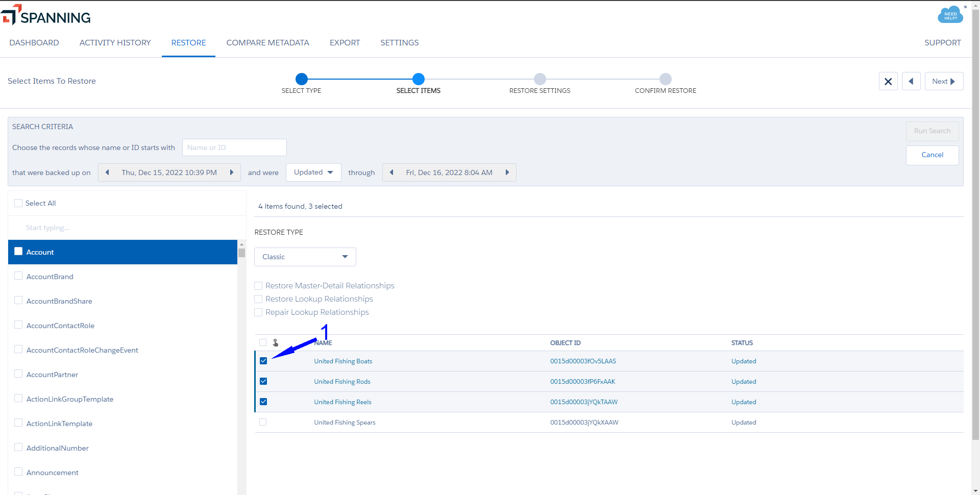Click the page vertical scrollbar
The height and width of the screenshot is (495, 980).
pyautogui.click(x=975, y=225)
